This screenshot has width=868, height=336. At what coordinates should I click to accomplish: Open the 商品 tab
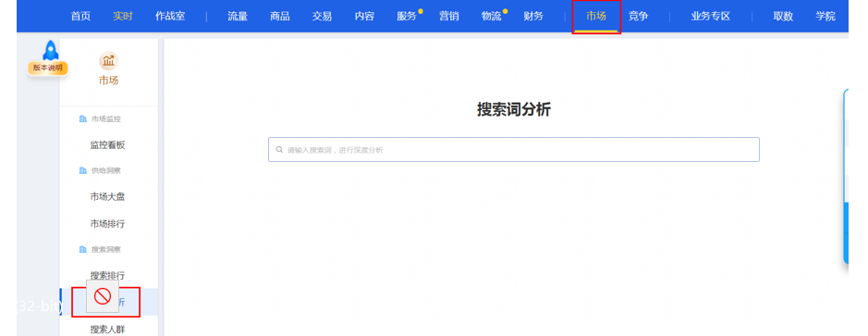279,16
